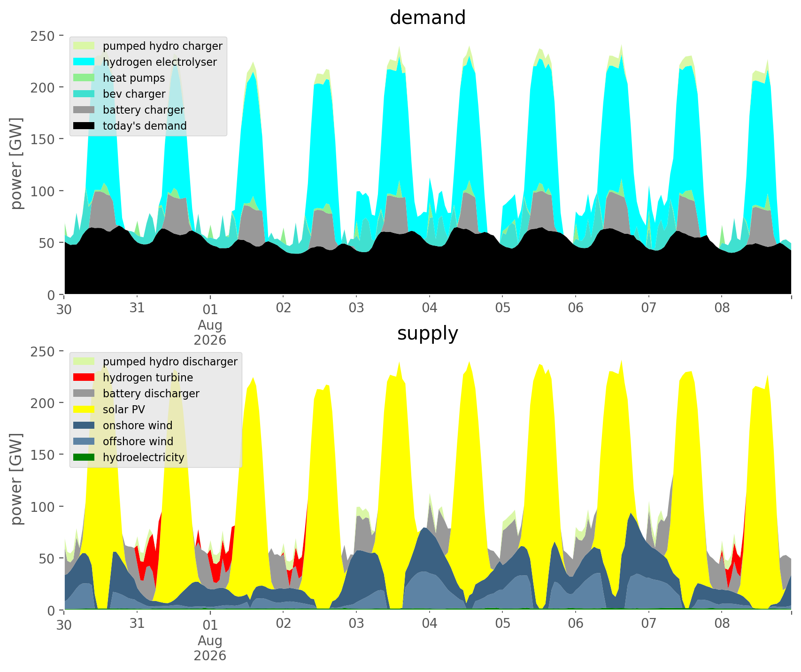Image resolution: width=801 pixels, height=672 pixels.
Task: Click the "onshore wind" legend label
Action: [138, 426]
